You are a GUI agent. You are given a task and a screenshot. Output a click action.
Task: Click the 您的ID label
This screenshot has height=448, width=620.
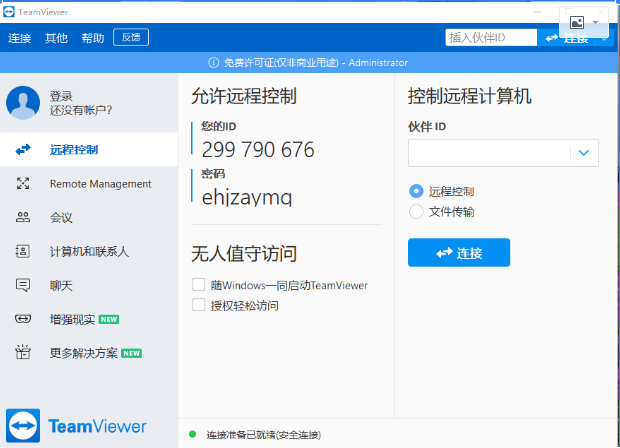click(218, 126)
